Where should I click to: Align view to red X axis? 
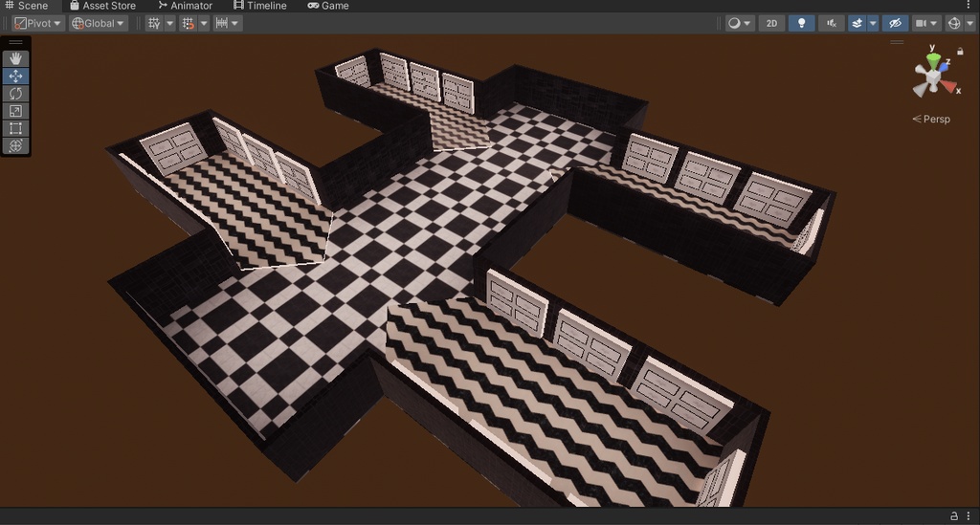click(949, 87)
